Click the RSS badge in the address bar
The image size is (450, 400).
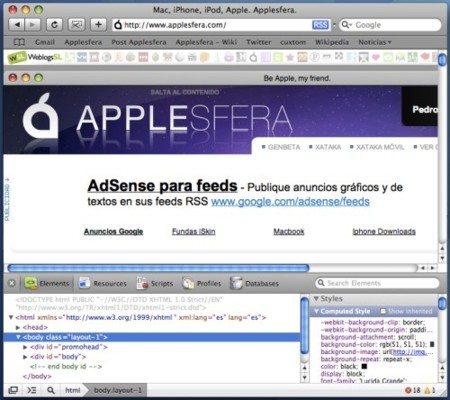320,25
